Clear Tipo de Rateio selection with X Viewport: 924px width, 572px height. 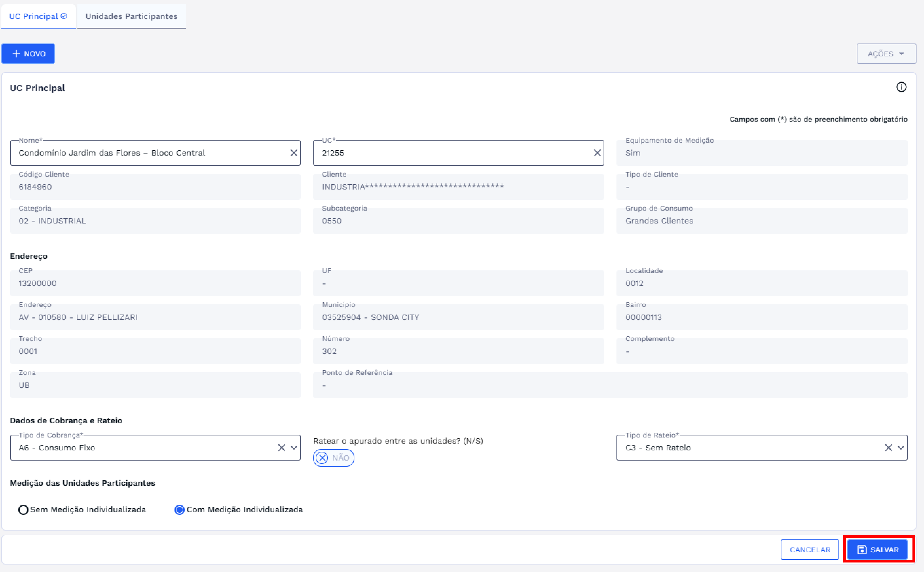coord(888,448)
